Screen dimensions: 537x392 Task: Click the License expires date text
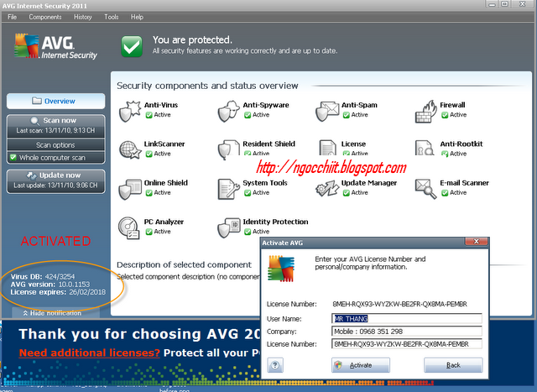[x=58, y=292]
